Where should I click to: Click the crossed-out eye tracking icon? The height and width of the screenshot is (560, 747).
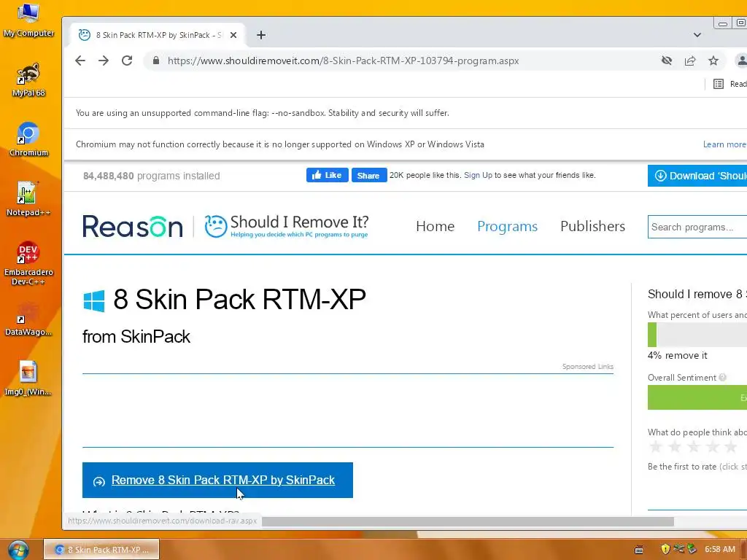(x=667, y=61)
